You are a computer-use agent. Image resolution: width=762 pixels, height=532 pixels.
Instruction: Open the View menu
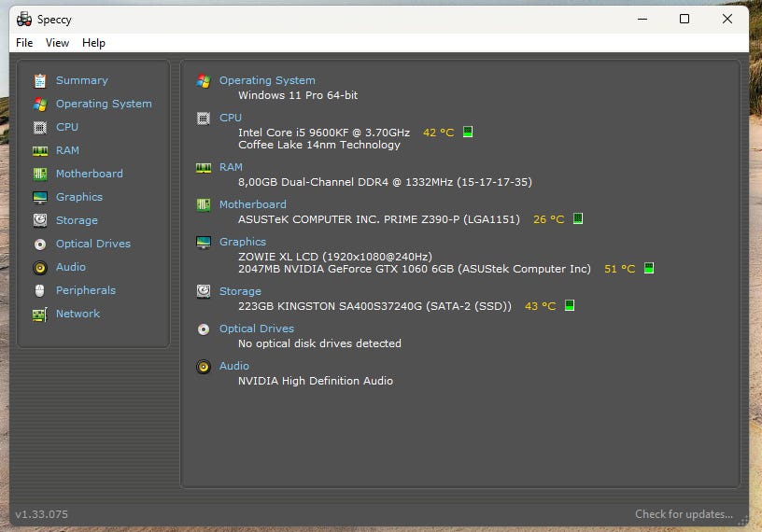point(57,43)
